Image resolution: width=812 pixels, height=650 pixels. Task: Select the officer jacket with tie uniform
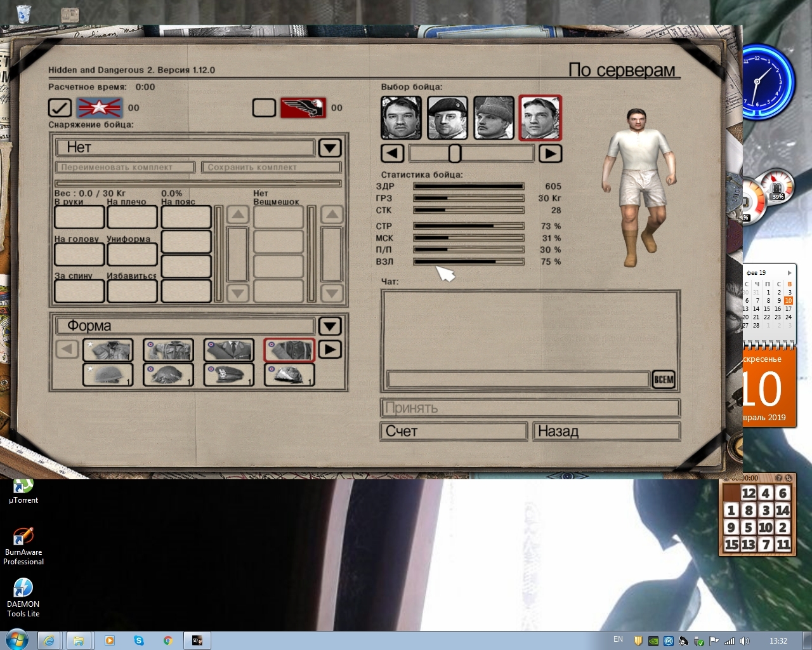click(x=228, y=350)
